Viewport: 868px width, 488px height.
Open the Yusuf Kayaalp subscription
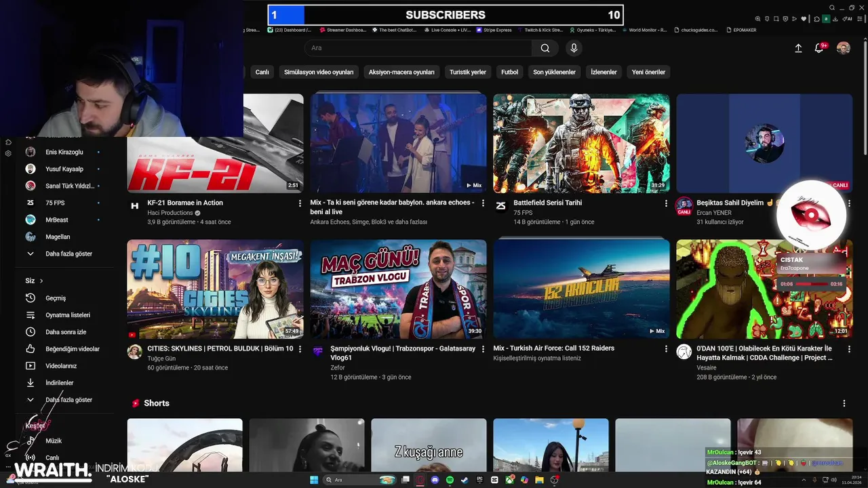pos(63,169)
